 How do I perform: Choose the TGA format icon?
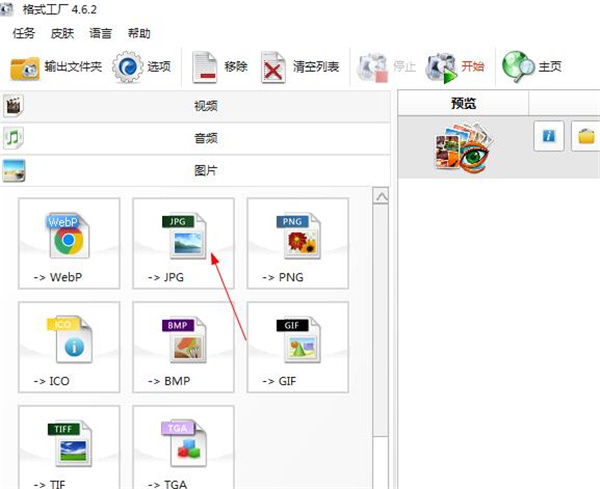tap(183, 446)
